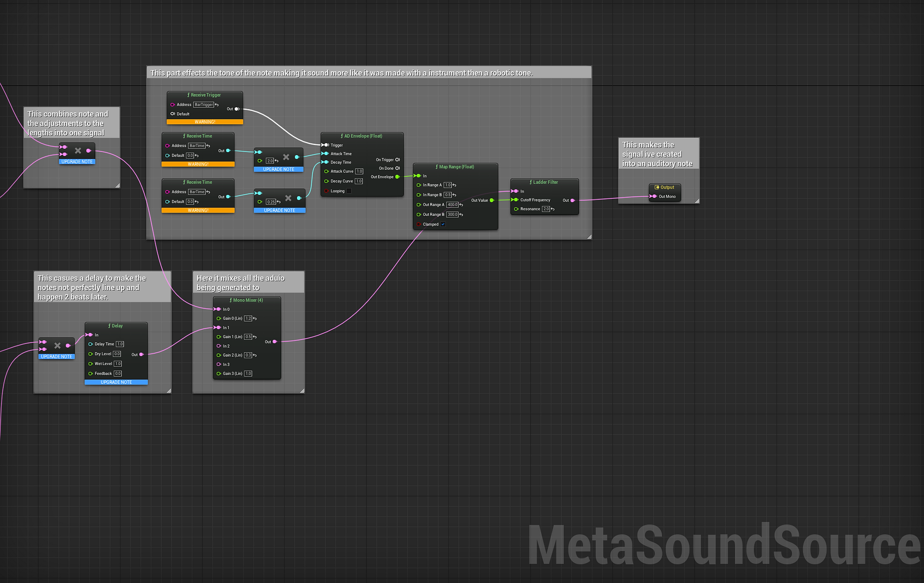The image size is (924, 583).
Task: Click the Out Mono pin on Output node
Action: coord(654,196)
